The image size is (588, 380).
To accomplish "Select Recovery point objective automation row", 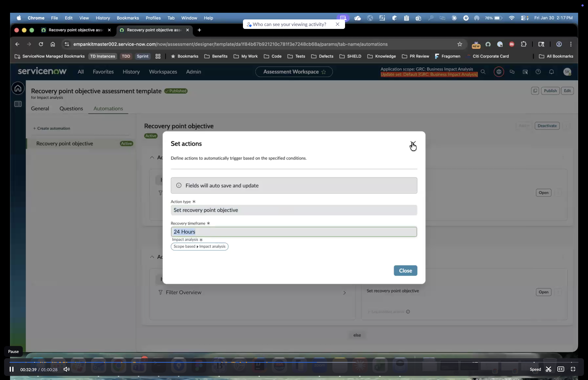I will 81,143.
